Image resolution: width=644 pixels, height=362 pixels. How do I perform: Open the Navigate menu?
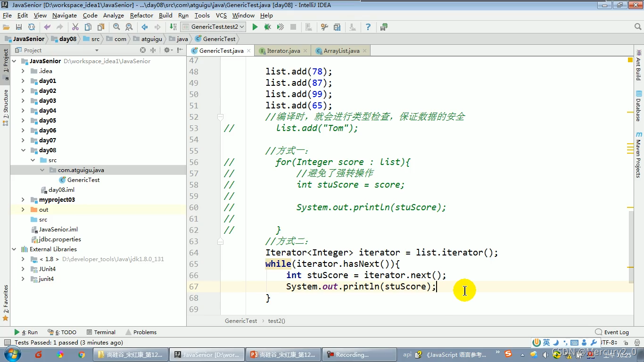click(65, 15)
